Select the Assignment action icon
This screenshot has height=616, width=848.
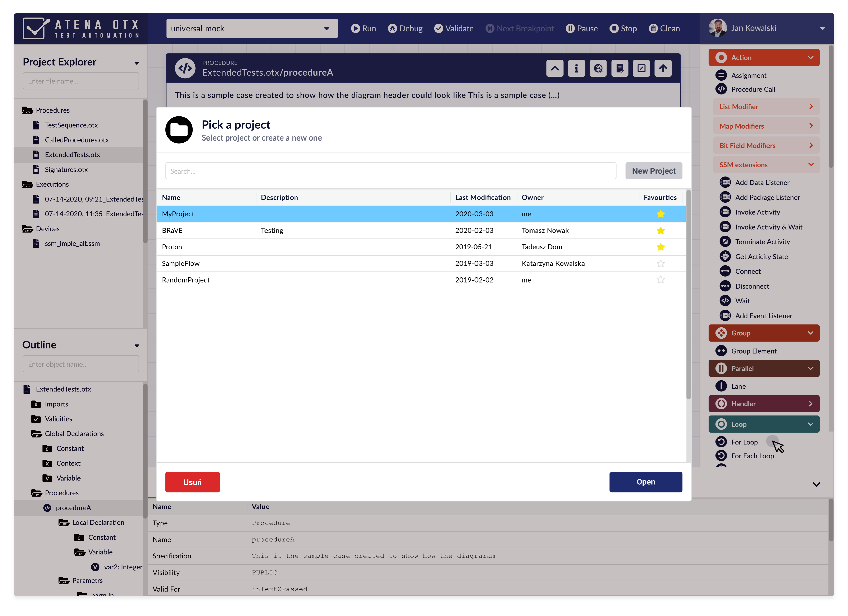click(721, 75)
